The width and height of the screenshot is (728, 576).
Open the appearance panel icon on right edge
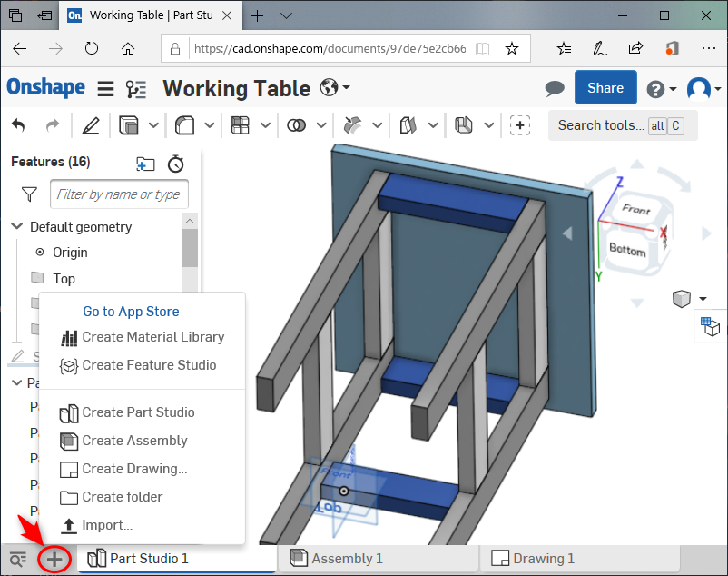710,326
